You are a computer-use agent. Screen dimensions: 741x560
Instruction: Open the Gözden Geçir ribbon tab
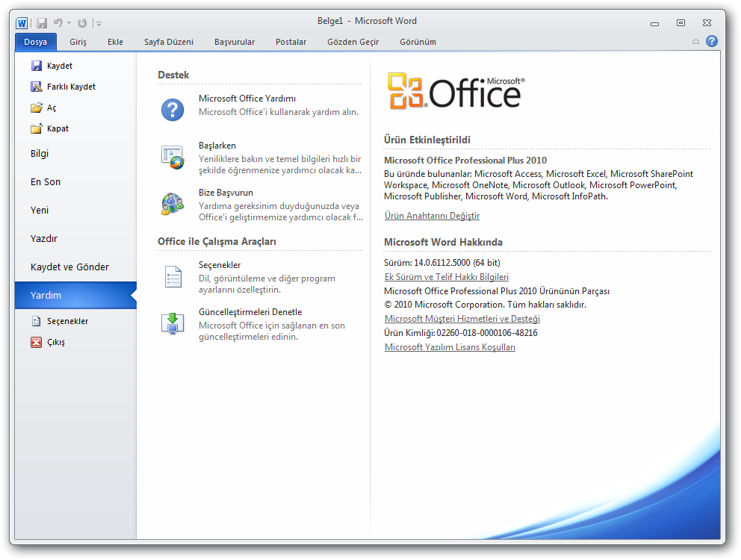[353, 42]
